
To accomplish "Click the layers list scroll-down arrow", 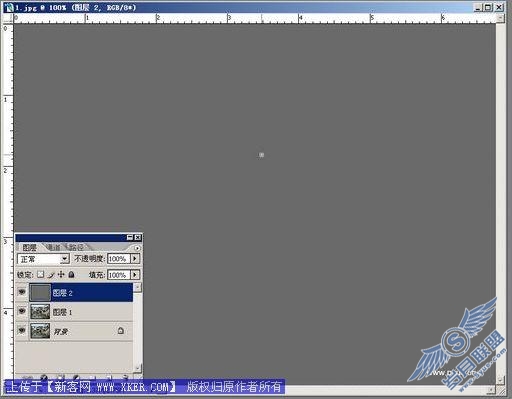I will tap(137, 368).
